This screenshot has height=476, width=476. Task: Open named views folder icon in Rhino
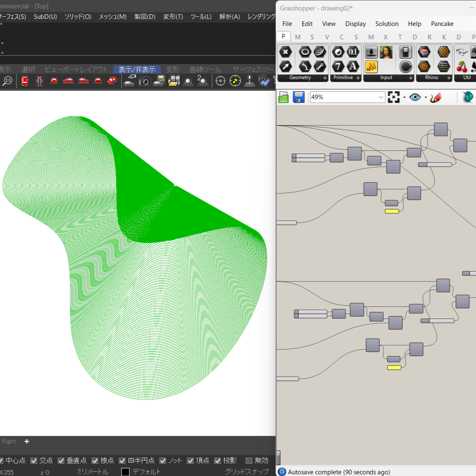pos(174,81)
